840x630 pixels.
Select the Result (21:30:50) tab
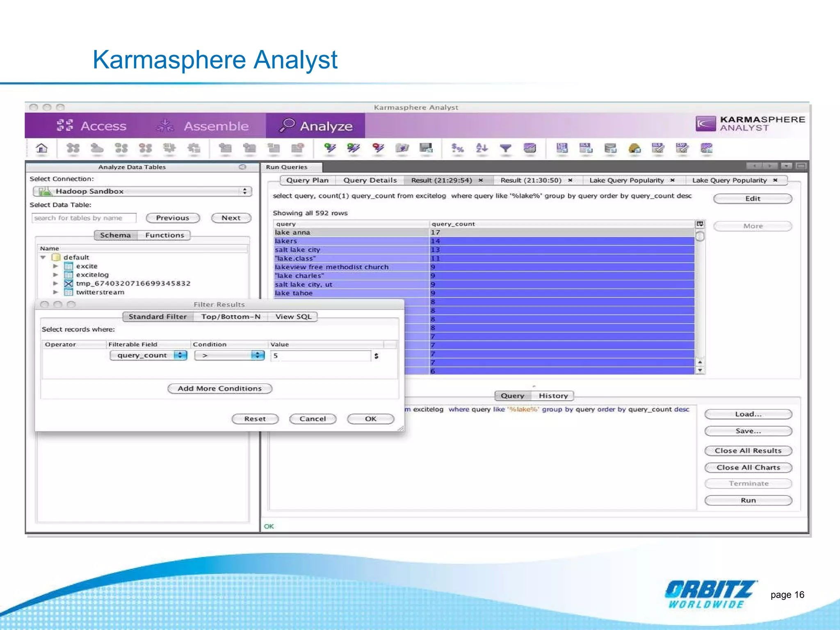[x=531, y=180]
